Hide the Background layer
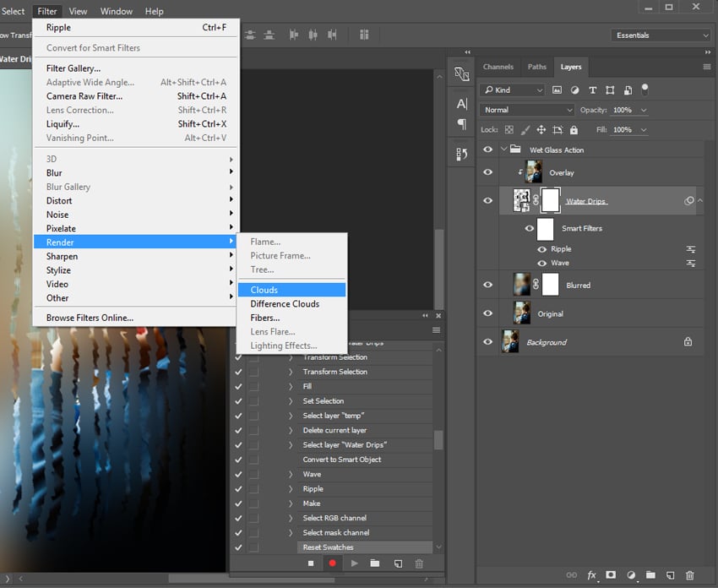Image resolution: width=718 pixels, height=588 pixels. 487,342
